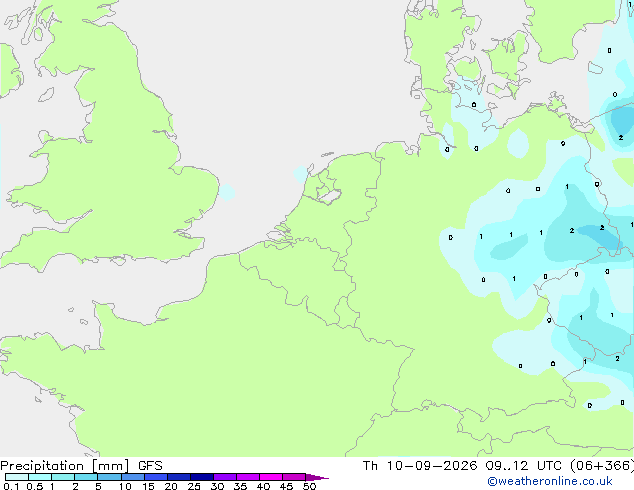Screen dimensions: 634x490
Task: Click the legend scale label '50'
Action: [x=309, y=486]
